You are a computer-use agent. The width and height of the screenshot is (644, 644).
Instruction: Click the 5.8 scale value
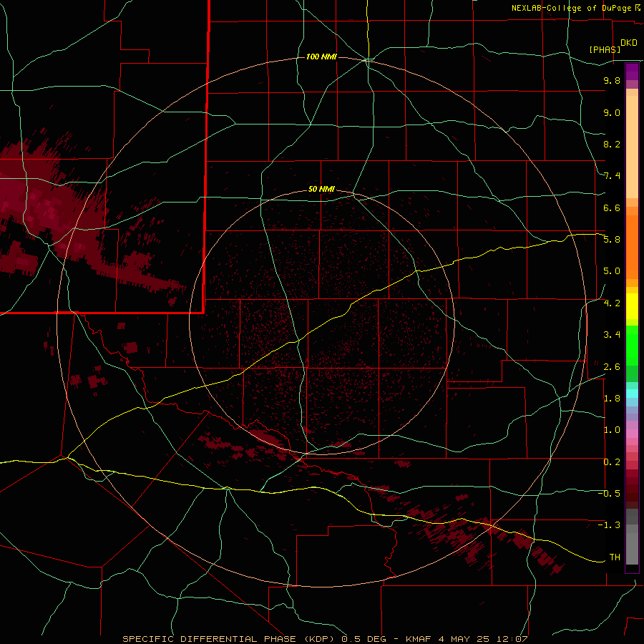pyautogui.click(x=612, y=240)
